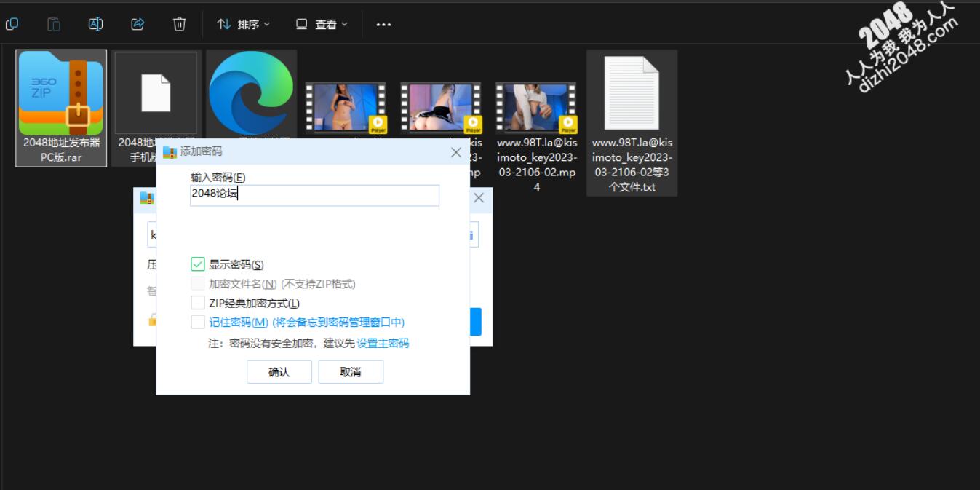Enable the ZIP经典加密方式 checkbox
The width and height of the screenshot is (980, 490).
click(x=198, y=303)
